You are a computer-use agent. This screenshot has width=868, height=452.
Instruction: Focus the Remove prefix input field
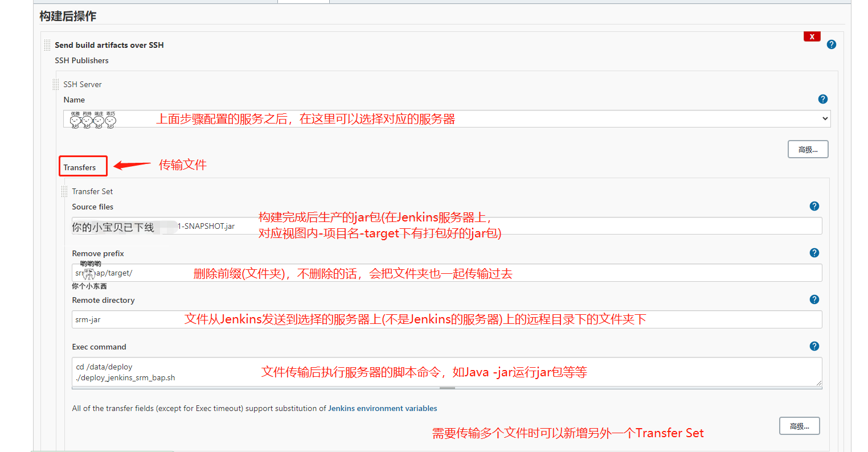pos(447,273)
